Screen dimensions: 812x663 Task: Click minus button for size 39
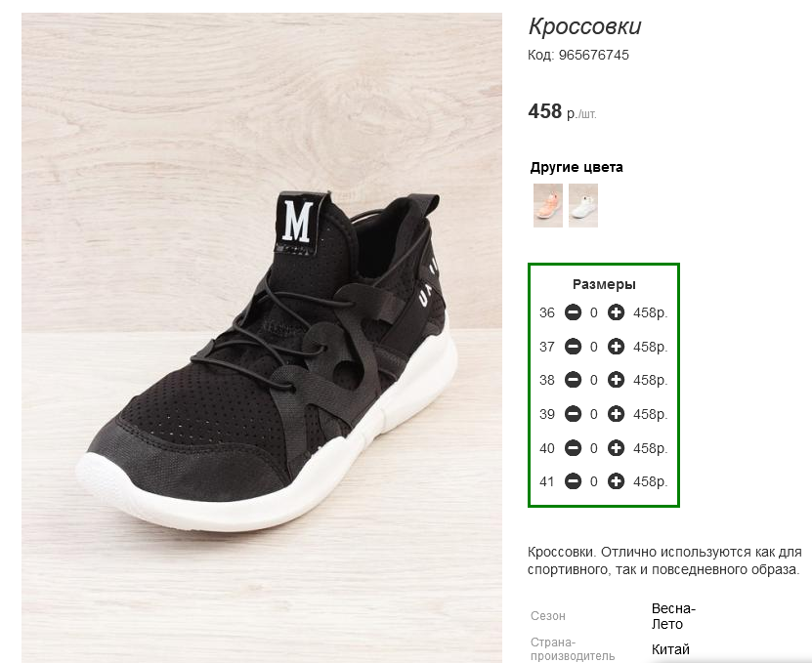[x=573, y=414]
